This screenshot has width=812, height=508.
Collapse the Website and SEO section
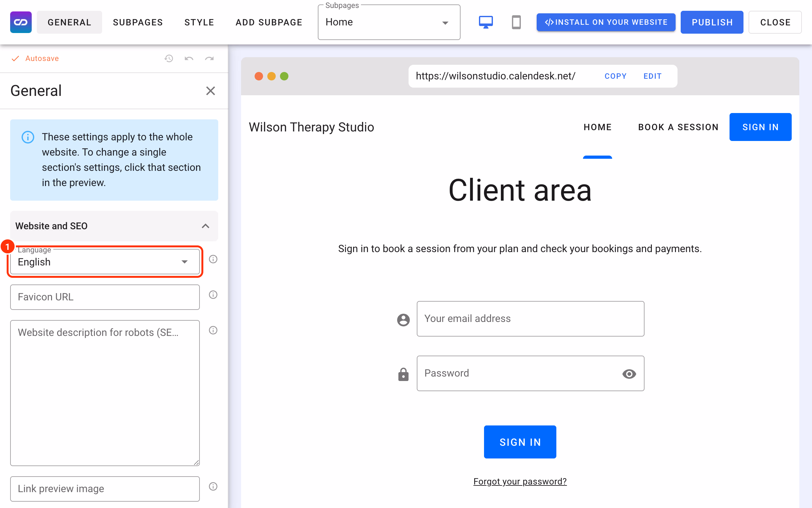114,226
